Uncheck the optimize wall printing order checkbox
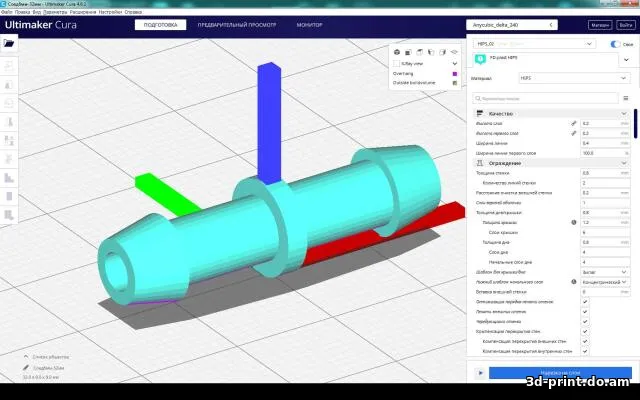The image size is (640, 400). 585,302
